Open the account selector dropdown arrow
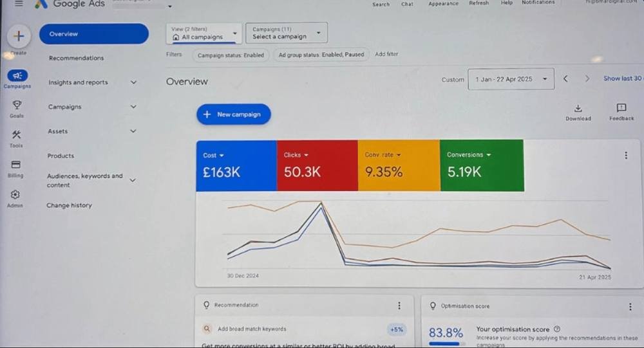 point(169,6)
